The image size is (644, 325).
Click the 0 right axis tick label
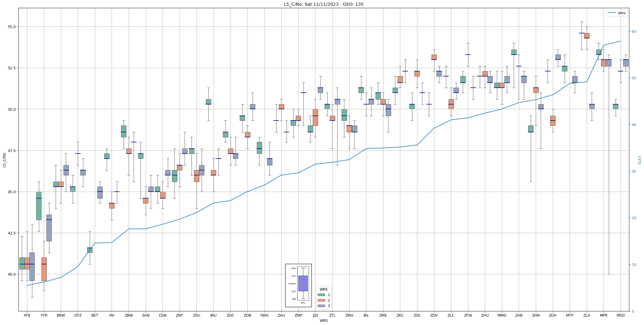[633, 311]
